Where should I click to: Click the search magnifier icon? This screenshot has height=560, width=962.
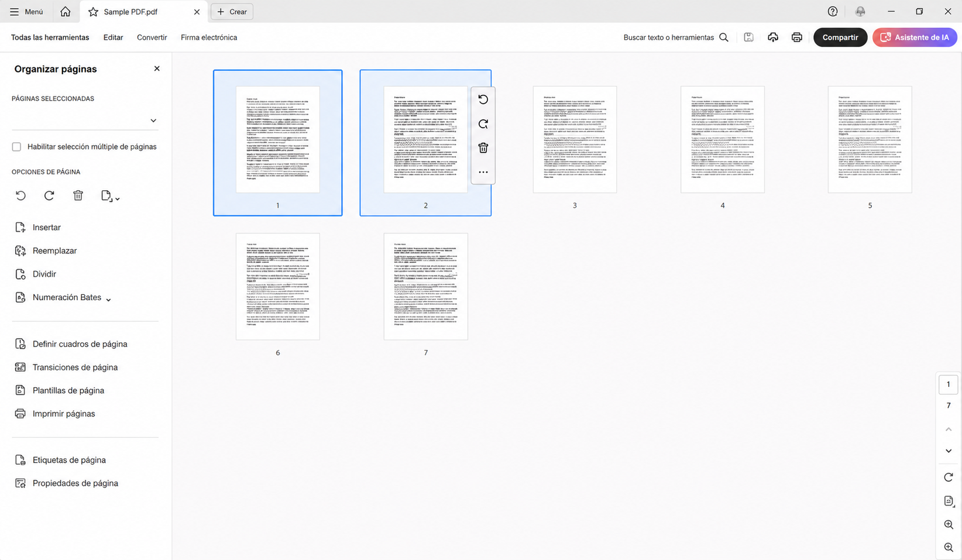point(724,37)
